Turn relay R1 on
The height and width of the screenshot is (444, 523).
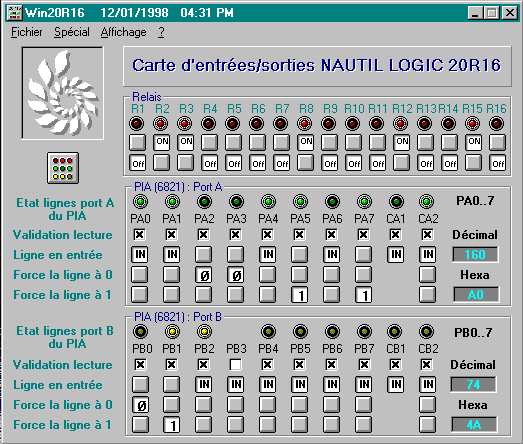point(137,142)
